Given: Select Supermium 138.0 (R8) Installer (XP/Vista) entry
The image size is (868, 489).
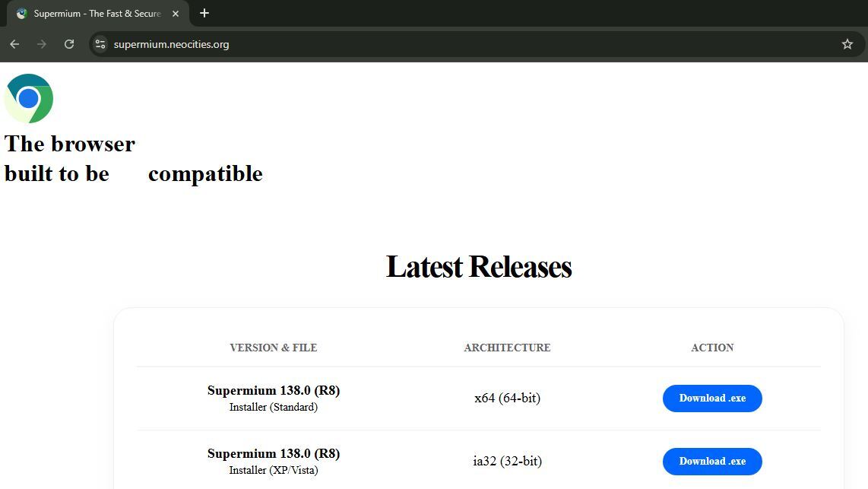Looking at the screenshot, I should click(x=274, y=461).
